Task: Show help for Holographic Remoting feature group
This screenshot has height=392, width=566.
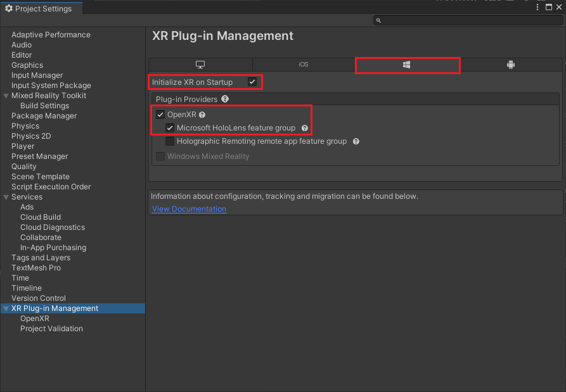Action: [356, 141]
